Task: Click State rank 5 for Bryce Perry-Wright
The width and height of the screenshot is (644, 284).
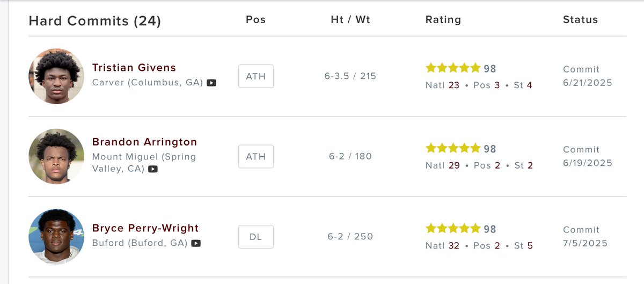Action: (530, 246)
